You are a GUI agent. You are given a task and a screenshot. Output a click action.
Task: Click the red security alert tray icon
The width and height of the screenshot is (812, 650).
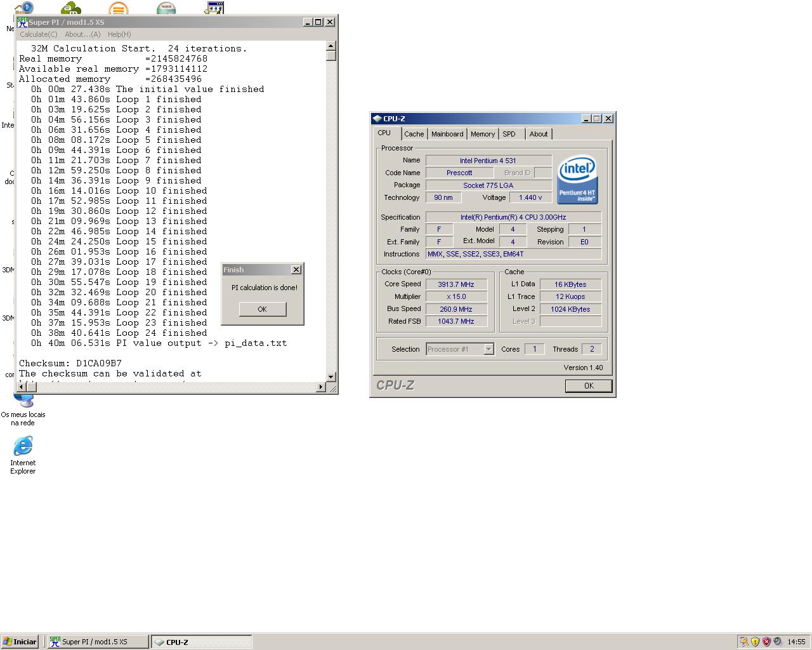coord(766,642)
